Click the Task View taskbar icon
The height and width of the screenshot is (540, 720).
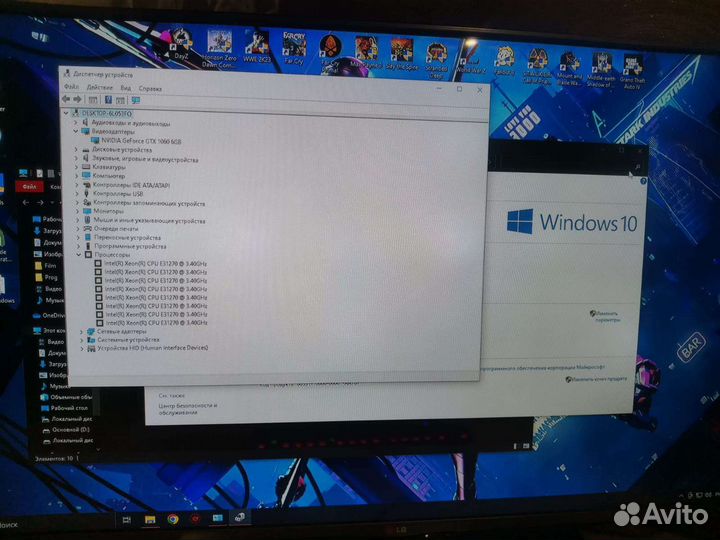pyautogui.click(x=127, y=519)
